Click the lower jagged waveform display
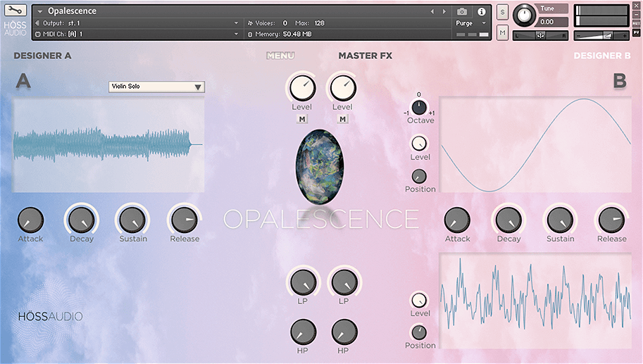The width and height of the screenshot is (643, 364). (x=535, y=301)
